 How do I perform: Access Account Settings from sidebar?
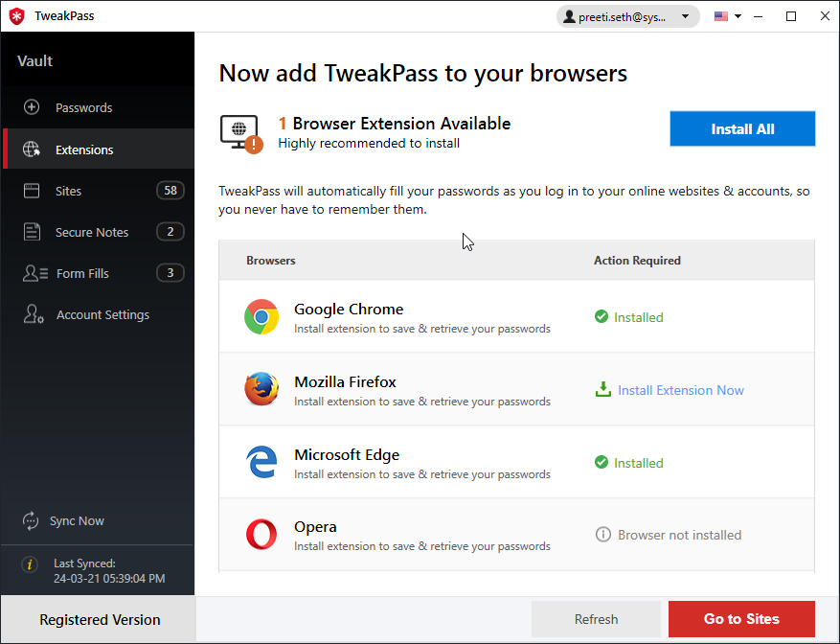coord(101,314)
